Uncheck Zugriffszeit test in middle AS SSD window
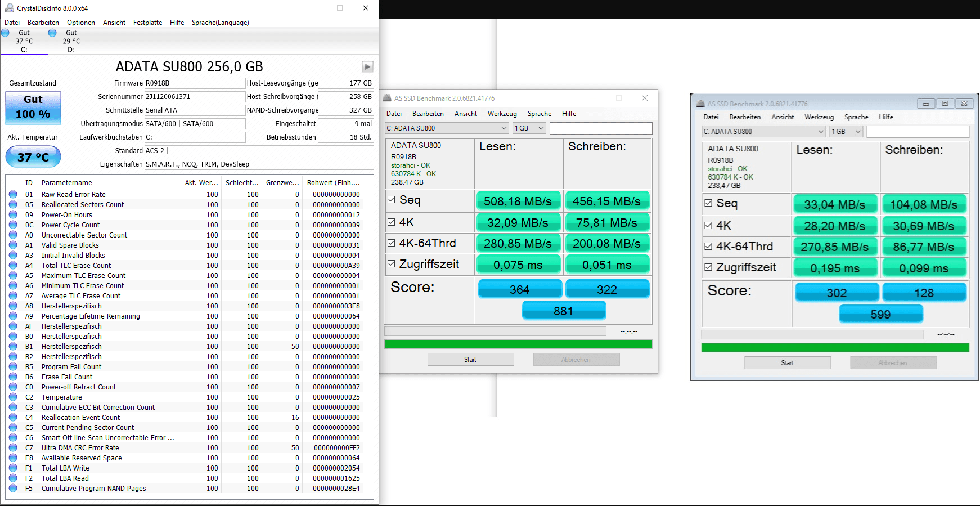Viewport: 980px width, 506px height. (392, 263)
